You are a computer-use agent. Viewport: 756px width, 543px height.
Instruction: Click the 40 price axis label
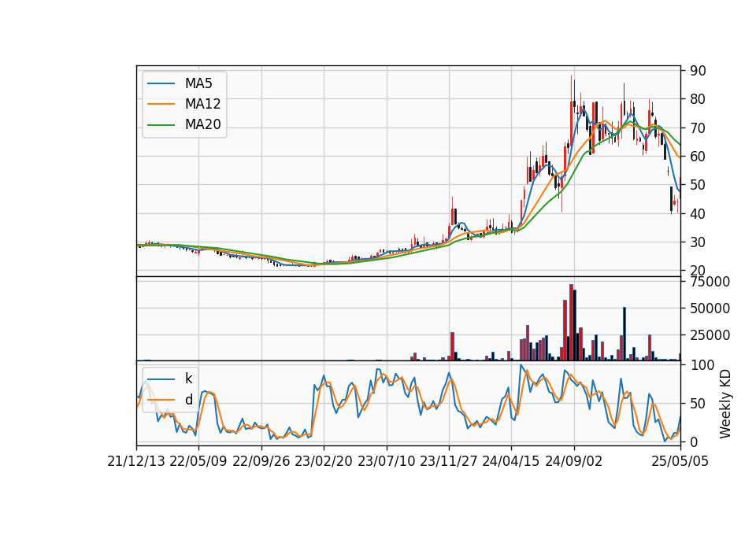698,213
